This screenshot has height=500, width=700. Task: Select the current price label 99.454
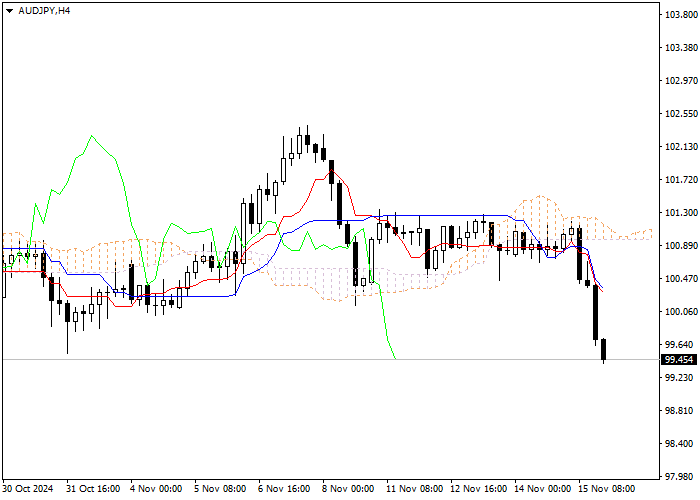(x=679, y=360)
